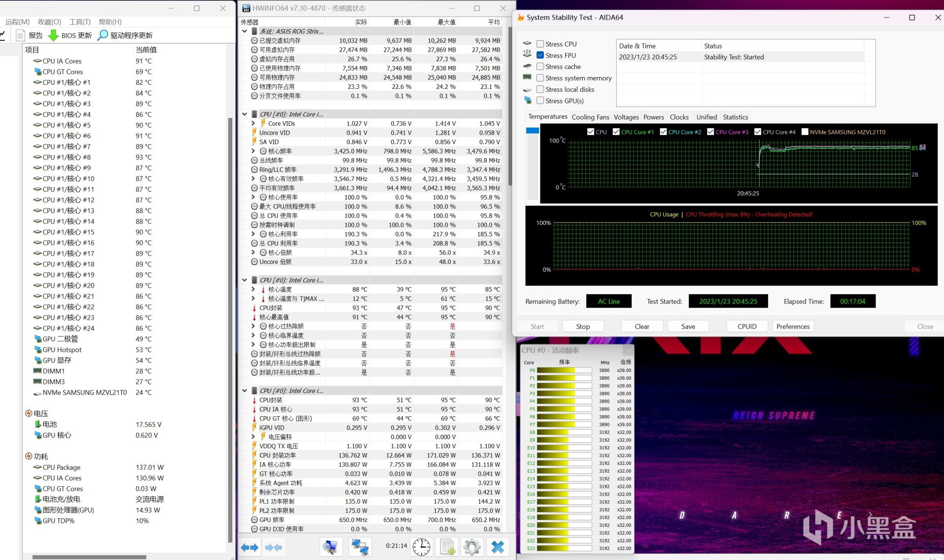
Task: Click the blue X close-sensors icon
Action: (x=497, y=547)
